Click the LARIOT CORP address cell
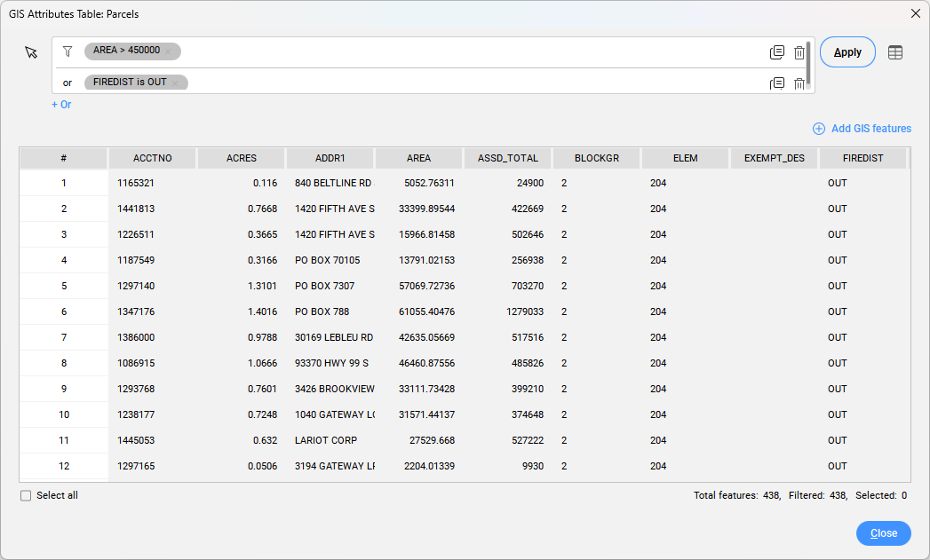 point(330,440)
